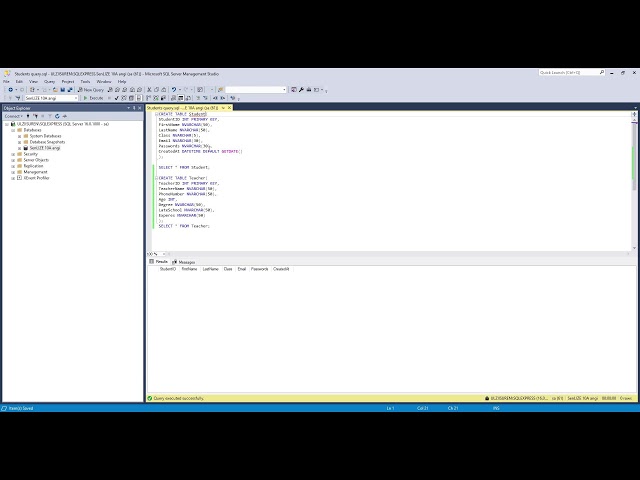
Task: Expand the Management folder
Action: pyautogui.click(x=13, y=172)
